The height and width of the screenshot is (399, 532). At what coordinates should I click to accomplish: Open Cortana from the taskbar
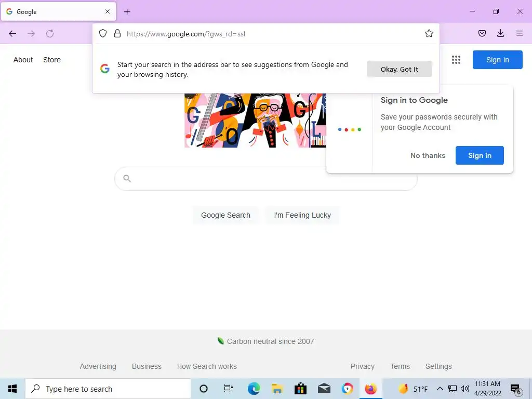pos(204,389)
